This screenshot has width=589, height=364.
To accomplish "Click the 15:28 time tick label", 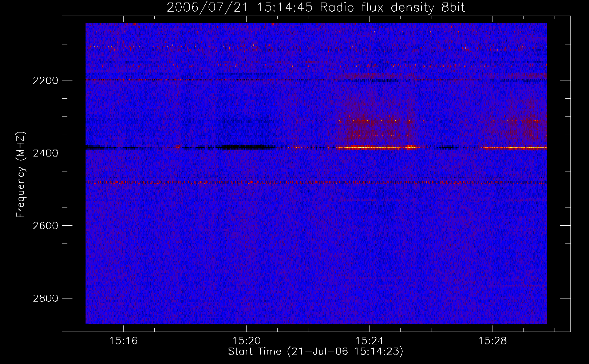I will (493, 341).
